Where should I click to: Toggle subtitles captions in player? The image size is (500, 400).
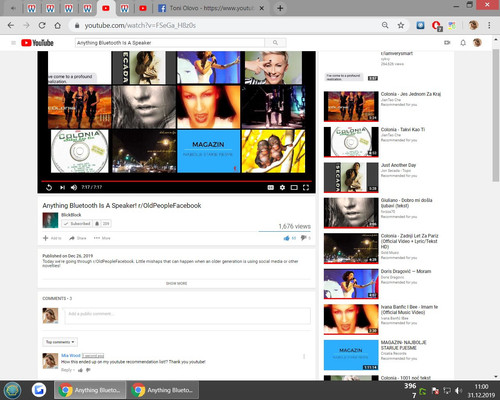[271, 187]
